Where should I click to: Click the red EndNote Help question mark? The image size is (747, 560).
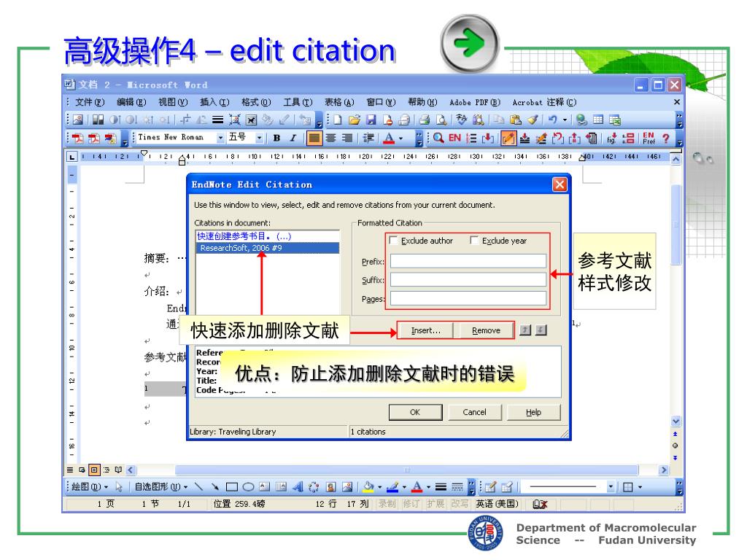(665, 138)
